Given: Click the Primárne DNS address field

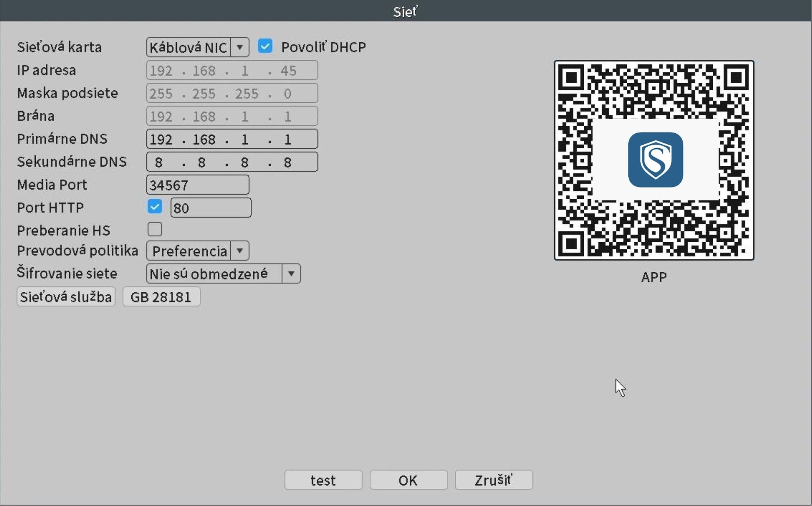Looking at the screenshot, I should (232, 139).
